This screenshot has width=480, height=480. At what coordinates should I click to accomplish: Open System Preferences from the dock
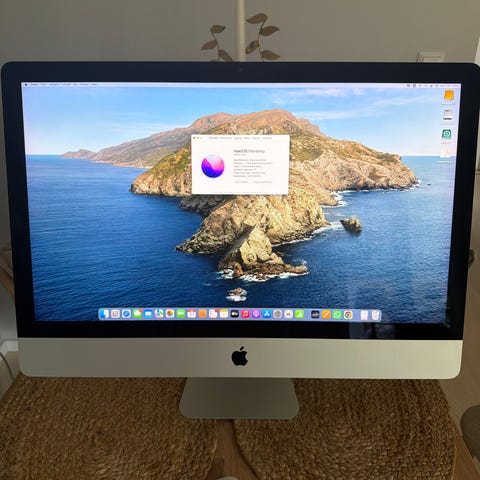(277, 314)
